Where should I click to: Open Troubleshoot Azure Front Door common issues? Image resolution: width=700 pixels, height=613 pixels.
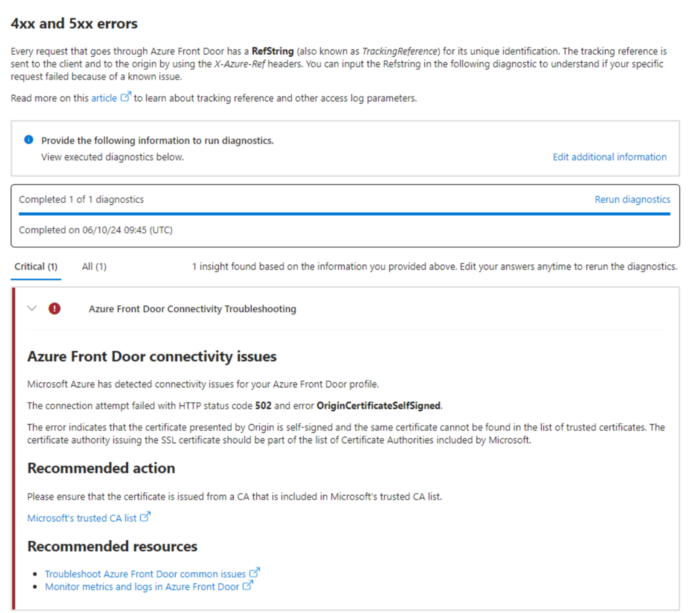point(144,573)
